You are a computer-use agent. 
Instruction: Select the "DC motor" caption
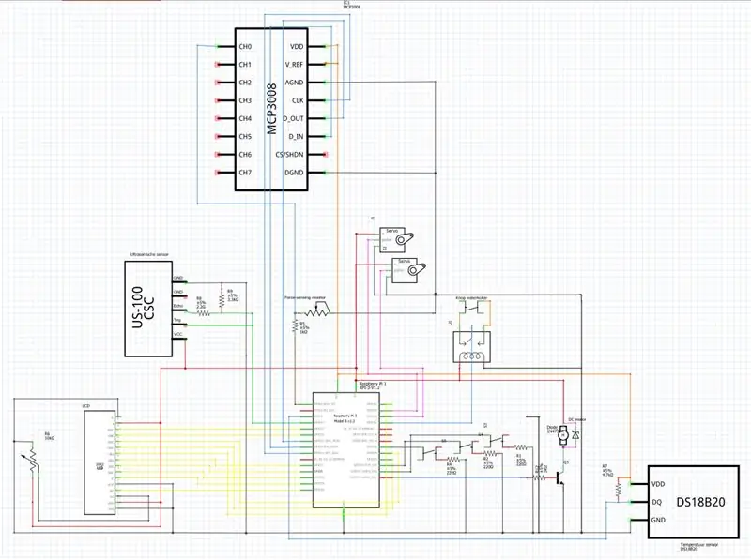577,419
